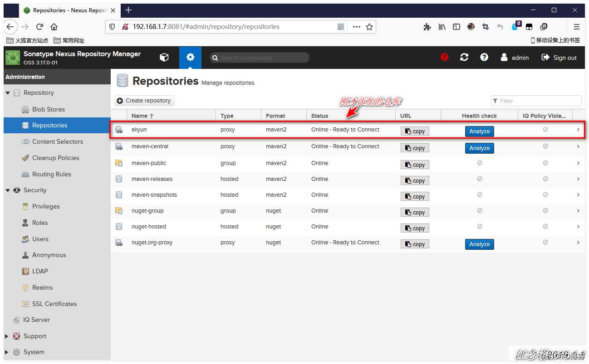Click the Filter repositories input
The image size is (589, 364).
(x=536, y=101)
